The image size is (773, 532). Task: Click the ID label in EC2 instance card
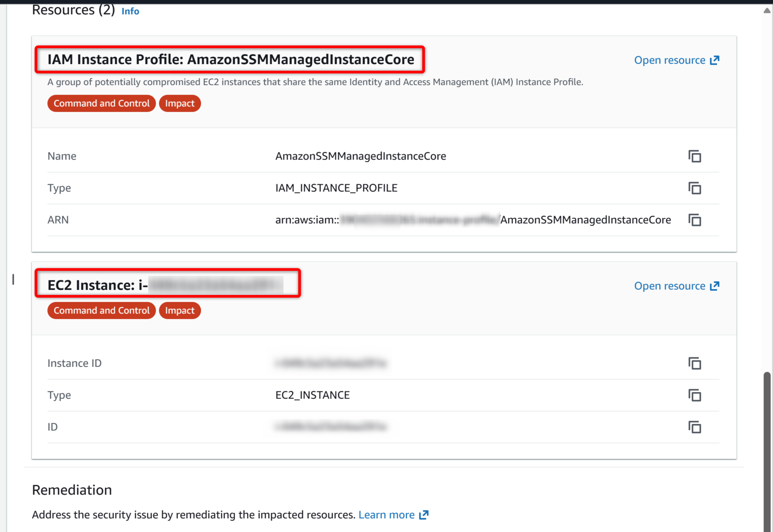pos(53,427)
